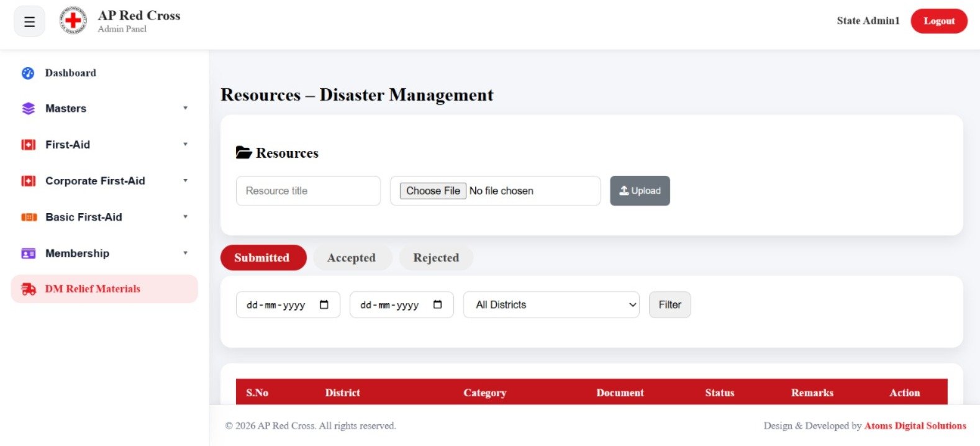The image size is (980, 446).
Task: Click the DM Relief Materials truck icon
Action: coord(29,289)
